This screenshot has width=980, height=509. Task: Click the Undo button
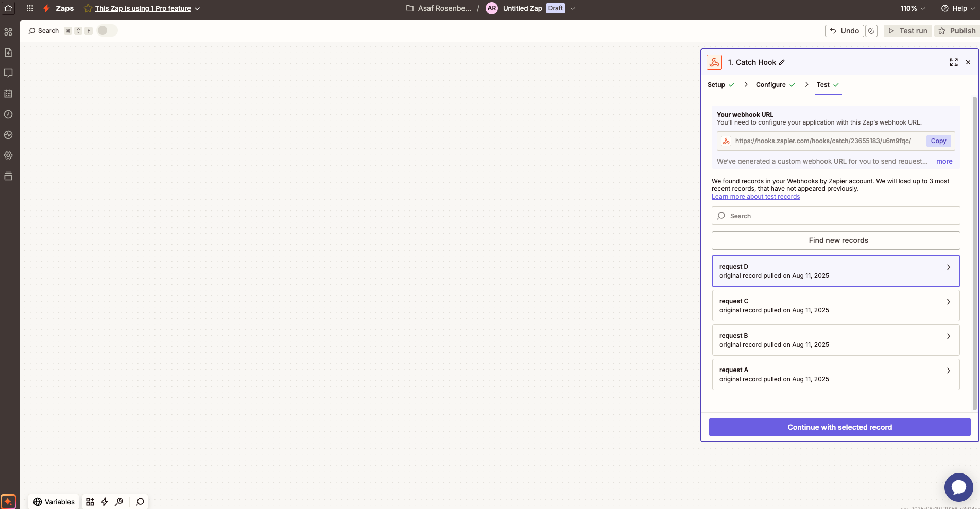click(x=845, y=31)
